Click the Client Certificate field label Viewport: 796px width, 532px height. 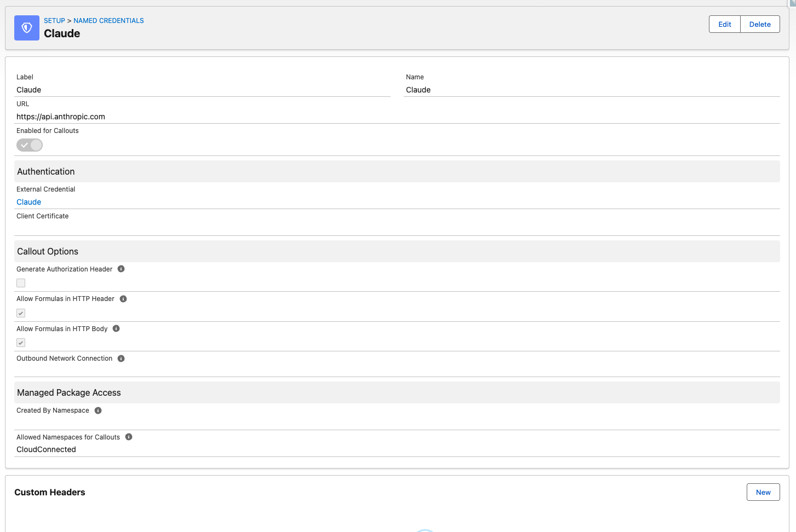[43, 216]
